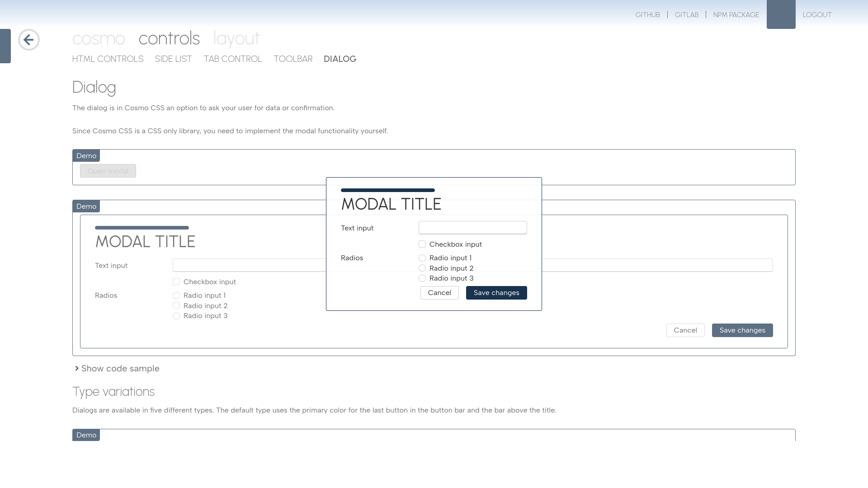Switch to the controls section
The image size is (868, 488).
(169, 38)
